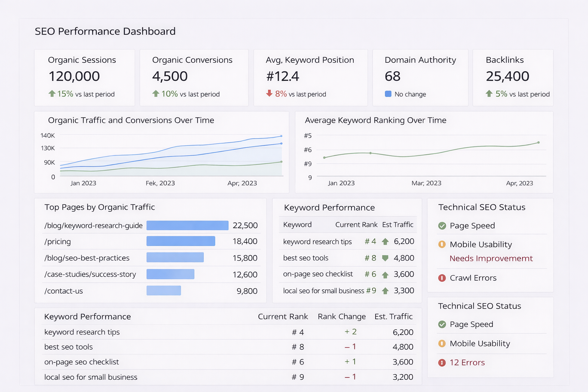Click the blue No change indicator square
This screenshot has width=588, height=392.
click(388, 94)
